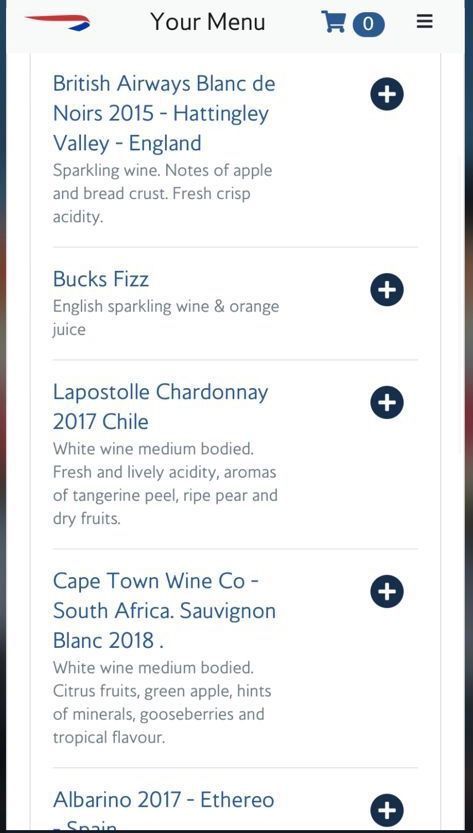Open British Airways Blanc de Noirs title
The height and width of the screenshot is (833, 473).
click(x=164, y=113)
